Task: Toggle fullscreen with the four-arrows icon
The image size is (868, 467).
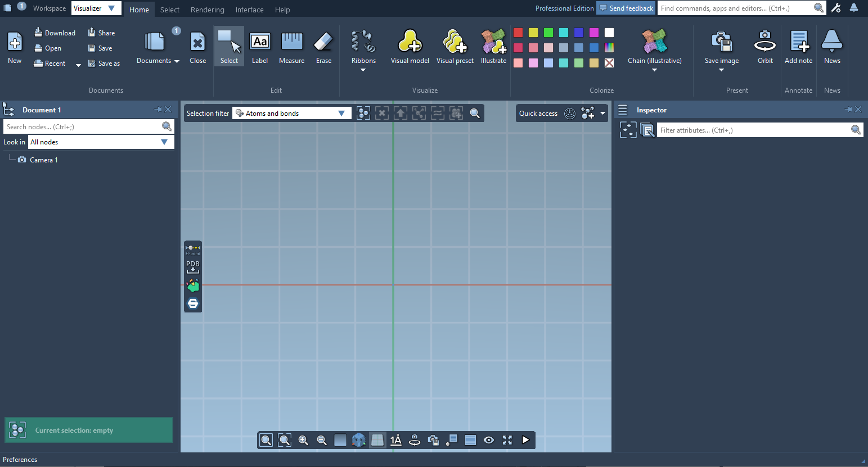Action: pos(507,440)
